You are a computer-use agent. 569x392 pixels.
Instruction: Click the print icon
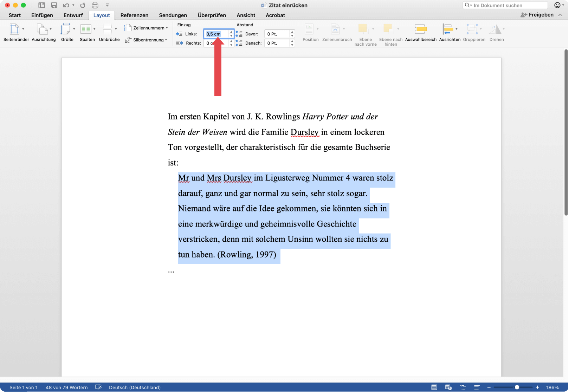(x=95, y=5)
